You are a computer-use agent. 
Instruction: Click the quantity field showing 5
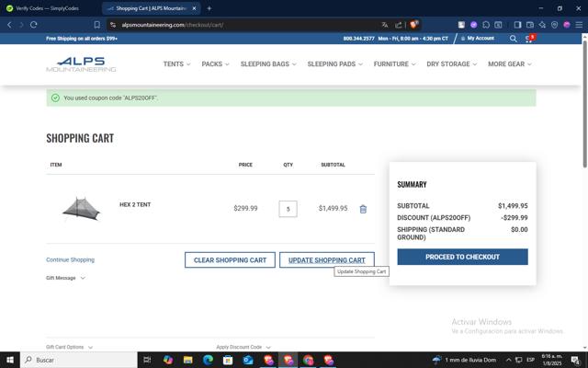point(288,209)
